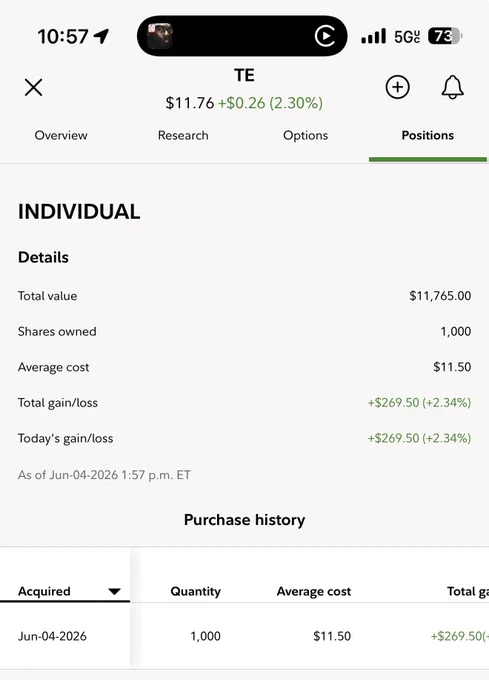Image resolution: width=489 pixels, height=680 pixels.
Task: Toggle Acquired column sort arrow
Action: pyautogui.click(x=114, y=592)
